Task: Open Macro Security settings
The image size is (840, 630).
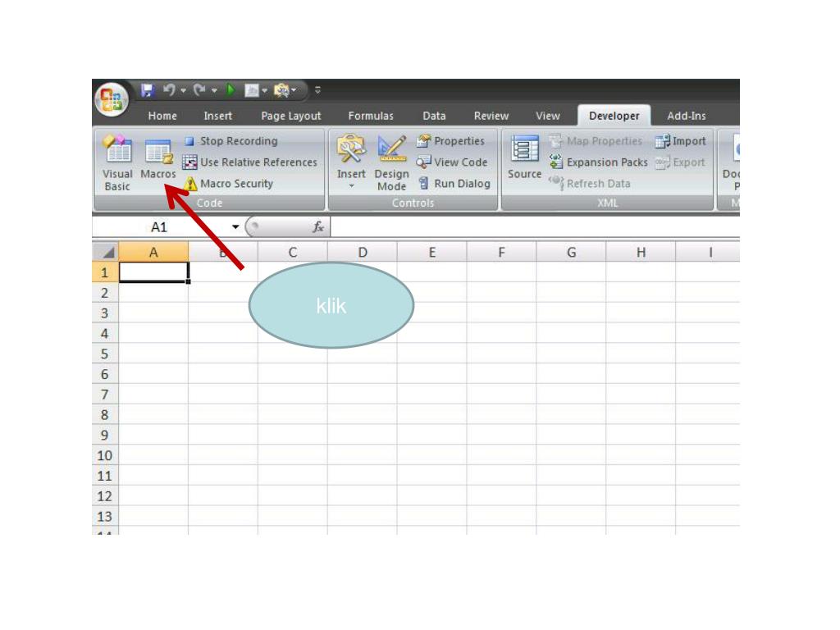Action: click(x=228, y=184)
